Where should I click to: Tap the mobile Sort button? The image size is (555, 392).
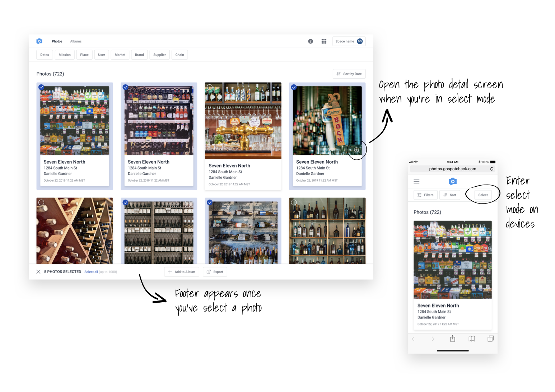click(450, 195)
